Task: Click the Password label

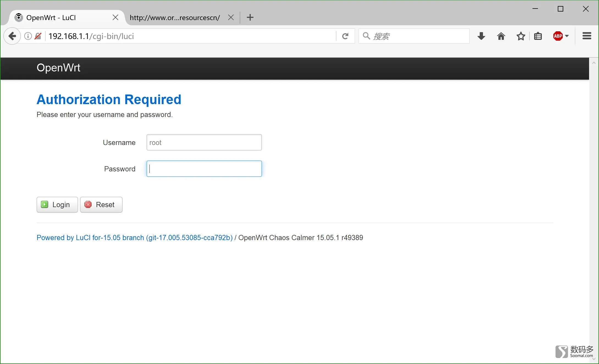Action: (x=120, y=169)
